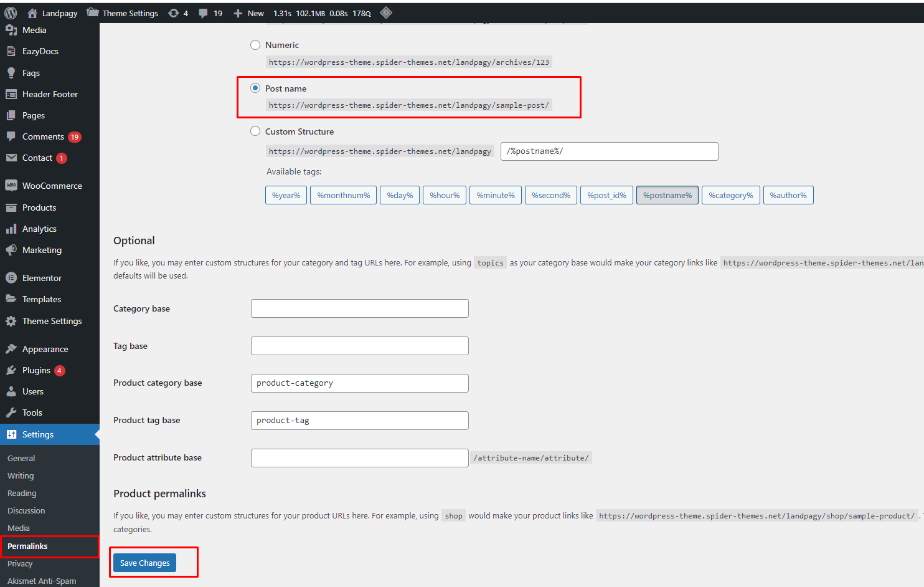Screen dimensions: 924x587
Task: Insert the %author% tag
Action: pos(788,195)
